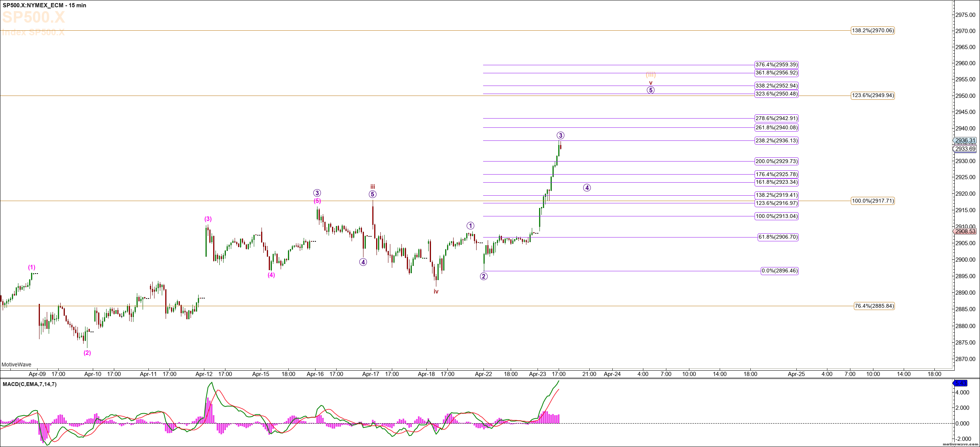Click the magenta (1) wave label
Image resolution: width=980 pixels, height=447 pixels.
(31, 267)
